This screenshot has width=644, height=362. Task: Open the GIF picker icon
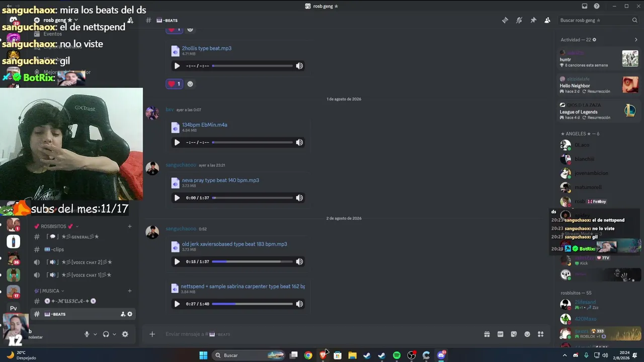pos(501,334)
